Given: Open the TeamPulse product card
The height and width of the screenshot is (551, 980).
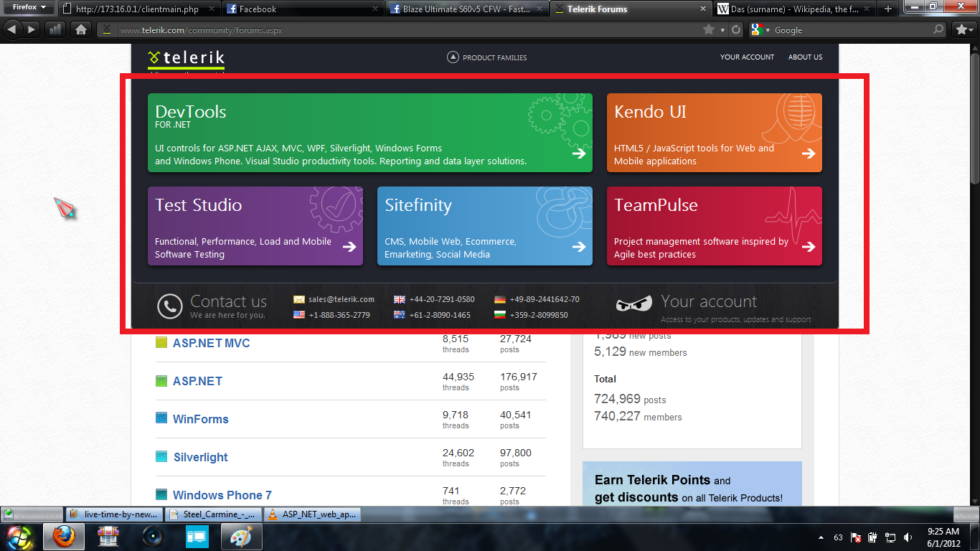Looking at the screenshot, I should pyautogui.click(x=715, y=226).
